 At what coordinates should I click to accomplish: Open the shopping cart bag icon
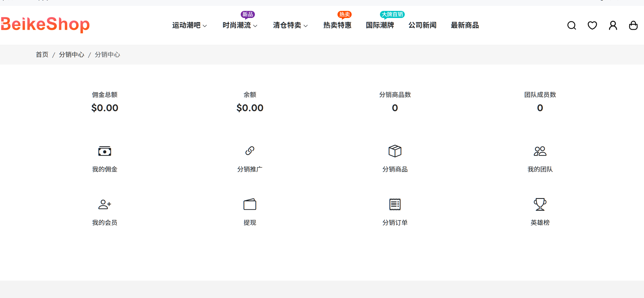pos(633,25)
